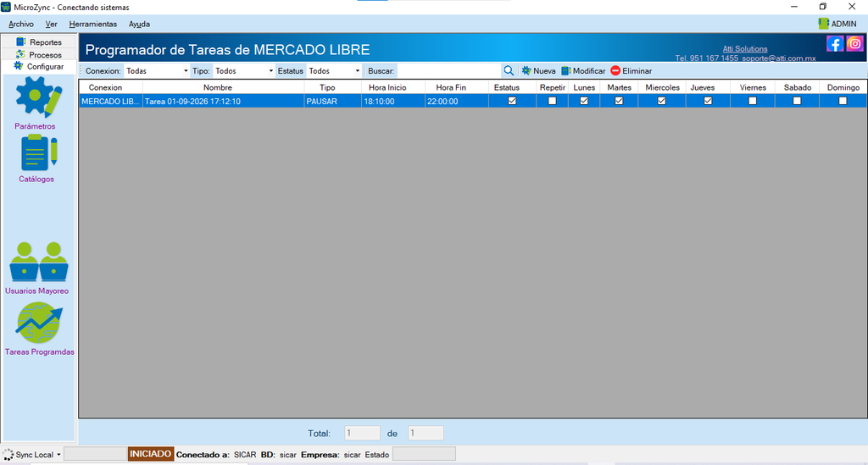Check the Viernes checkbox
This screenshot has height=465, width=868.
[x=753, y=101]
